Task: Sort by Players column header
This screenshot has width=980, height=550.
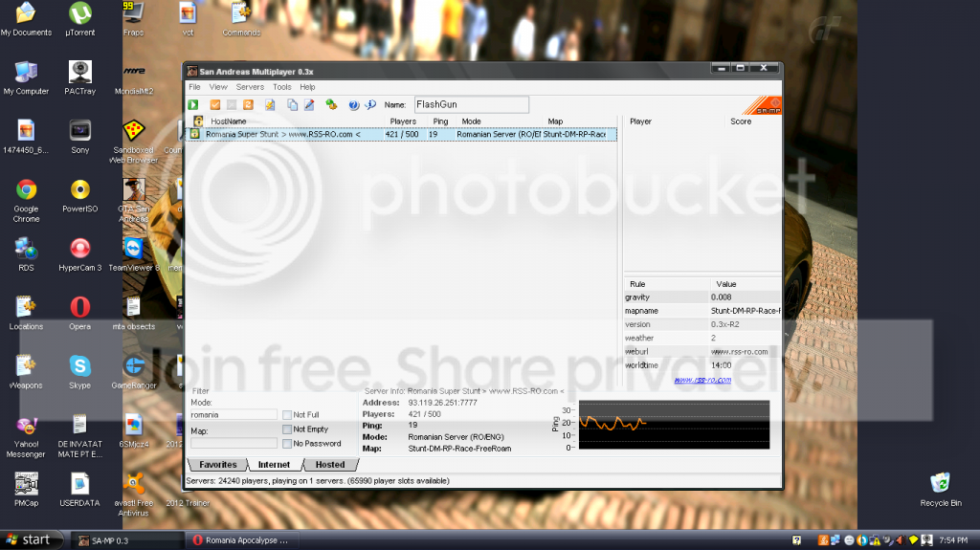Action: [403, 121]
